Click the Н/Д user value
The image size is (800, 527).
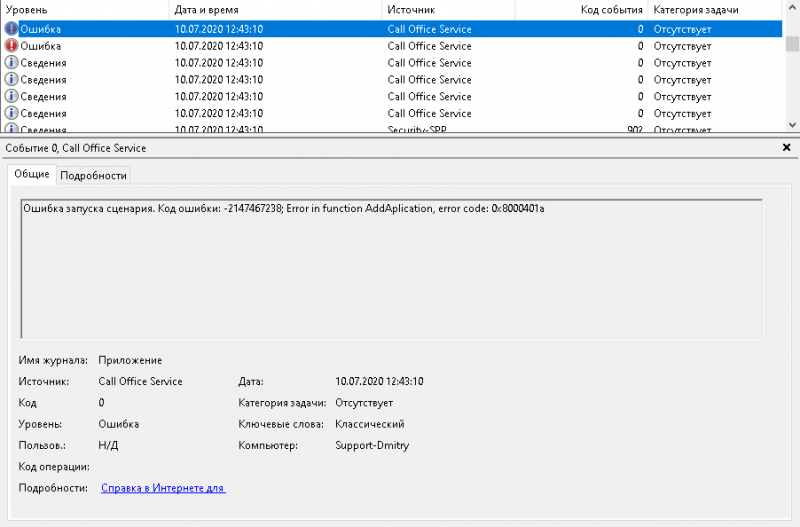108,445
